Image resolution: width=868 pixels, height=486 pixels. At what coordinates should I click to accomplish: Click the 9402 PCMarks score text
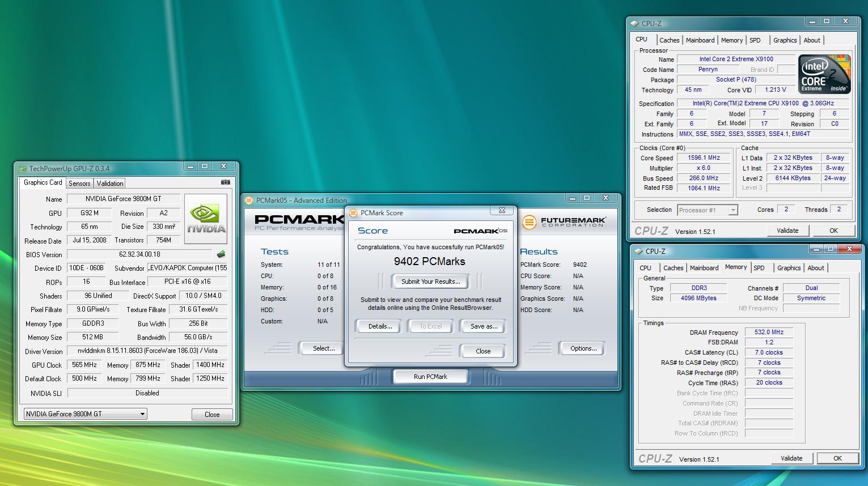pyautogui.click(x=430, y=261)
